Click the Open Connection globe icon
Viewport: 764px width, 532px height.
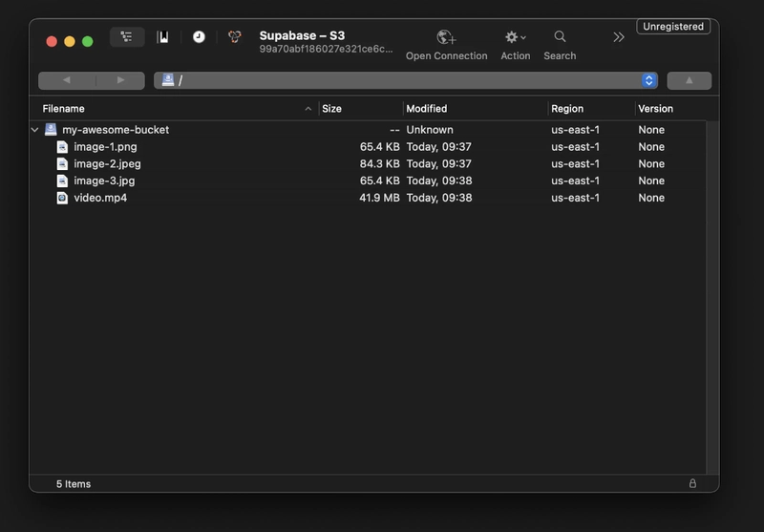point(446,37)
